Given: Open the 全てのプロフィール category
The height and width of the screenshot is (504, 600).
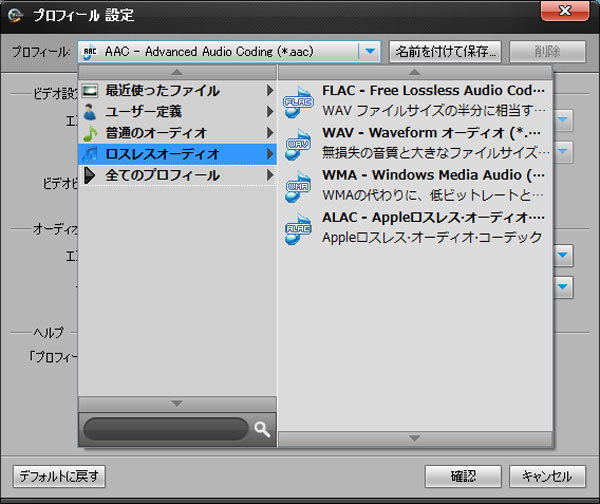Looking at the screenshot, I should click(177, 176).
